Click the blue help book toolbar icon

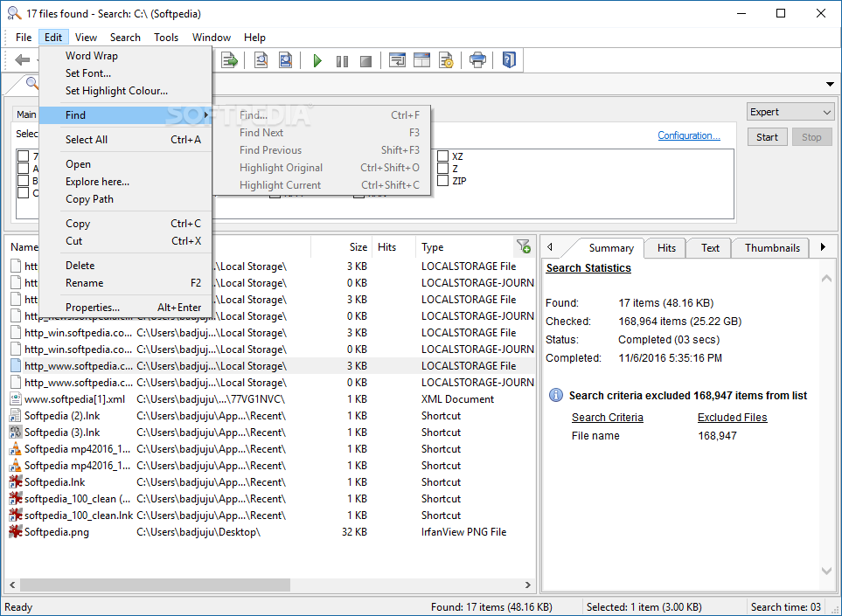pos(509,59)
